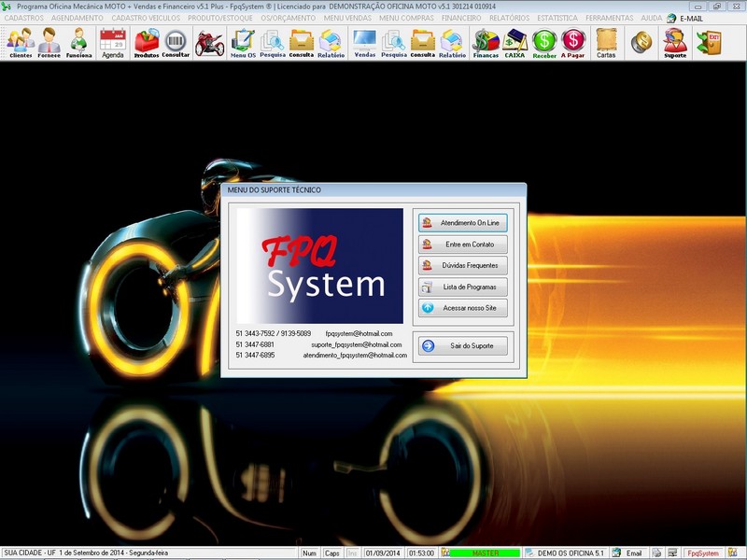Click the Agenda calendar icon
The height and width of the screenshot is (560, 747).
pyautogui.click(x=112, y=42)
